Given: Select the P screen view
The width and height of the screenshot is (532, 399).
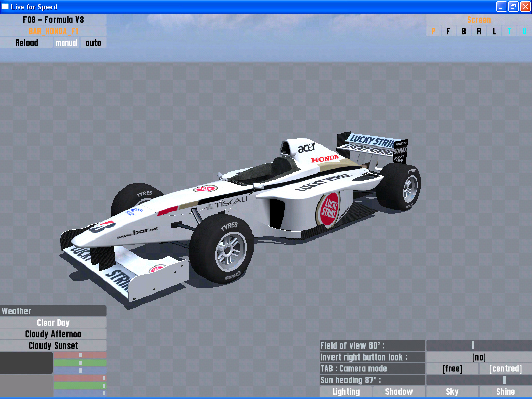Looking at the screenshot, I should pos(433,31).
